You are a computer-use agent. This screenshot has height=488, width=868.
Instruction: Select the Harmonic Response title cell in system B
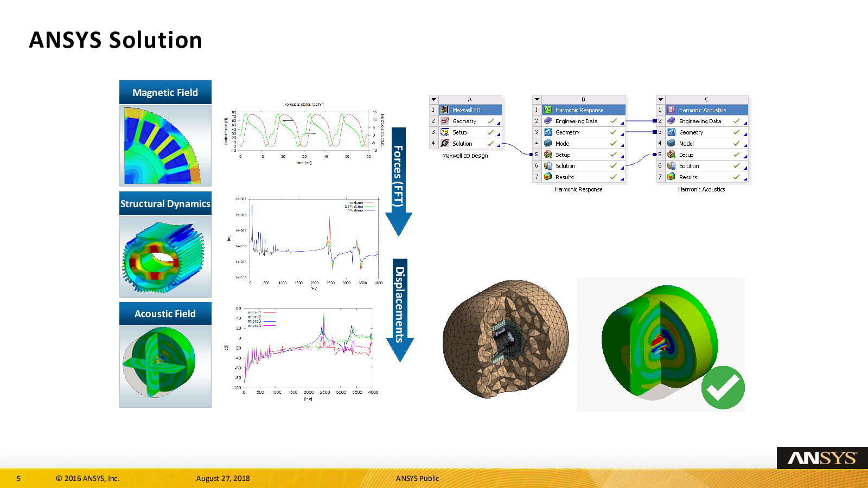click(584, 110)
